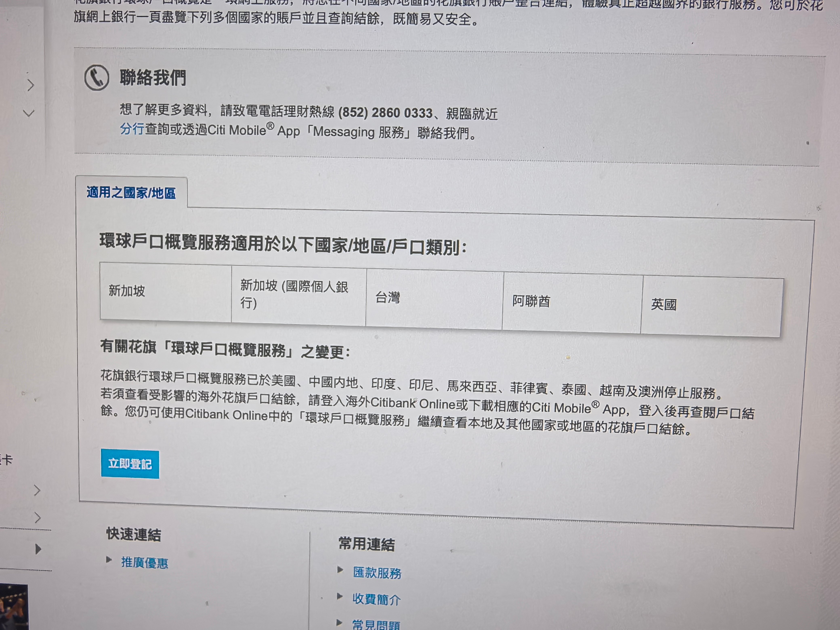The image size is (840, 630).
Task: Click the 快速連結 heading
Action: tap(134, 534)
